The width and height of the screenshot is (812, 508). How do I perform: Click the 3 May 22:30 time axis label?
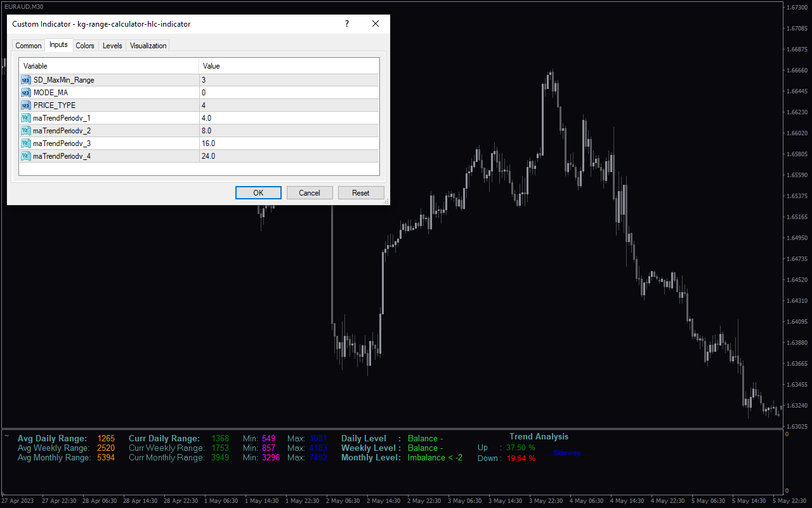pos(545,501)
